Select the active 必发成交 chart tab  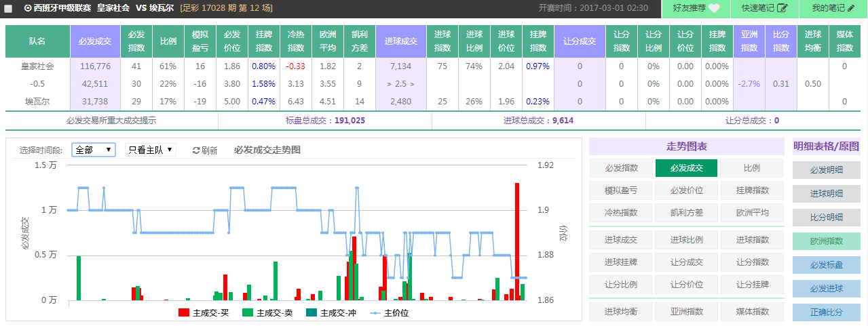point(686,168)
